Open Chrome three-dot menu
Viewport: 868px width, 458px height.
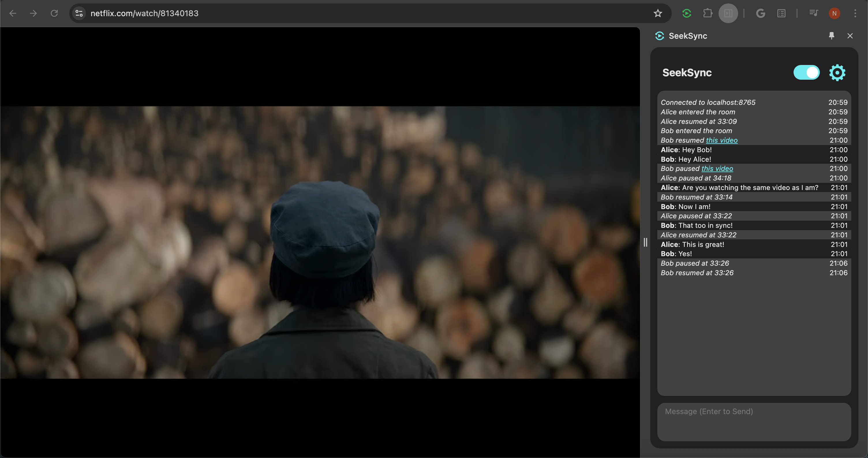click(855, 14)
